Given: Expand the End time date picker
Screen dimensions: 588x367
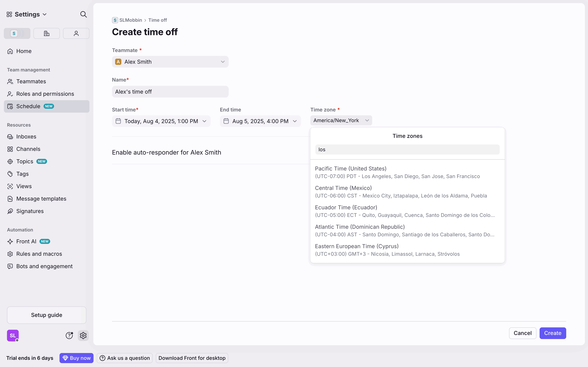Looking at the screenshot, I should [x=260, y=121].
